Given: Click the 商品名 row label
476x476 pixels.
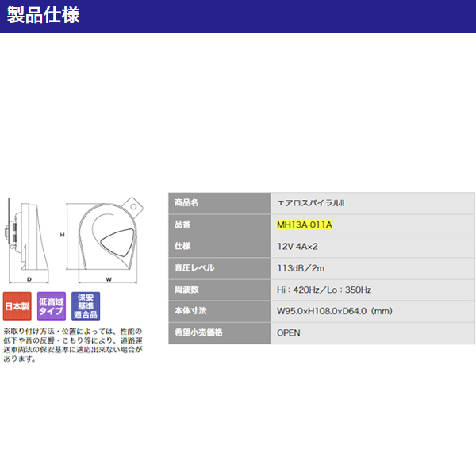Looking at the screenshot, I should pos(186,203).
